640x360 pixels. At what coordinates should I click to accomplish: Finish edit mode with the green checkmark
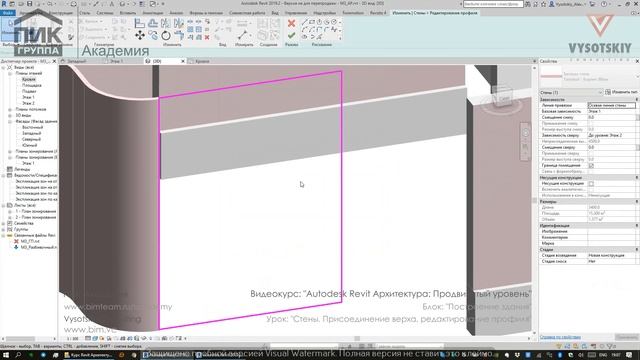click(291, 36)
